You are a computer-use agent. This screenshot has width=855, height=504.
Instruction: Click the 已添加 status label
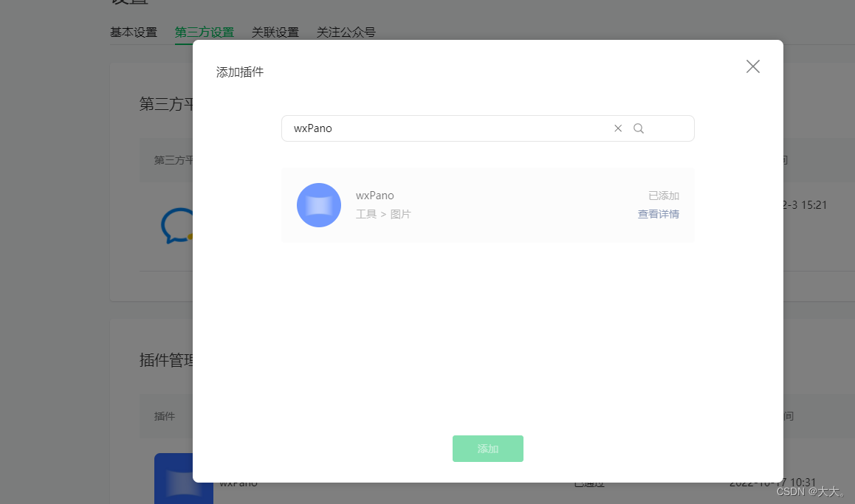664,196
